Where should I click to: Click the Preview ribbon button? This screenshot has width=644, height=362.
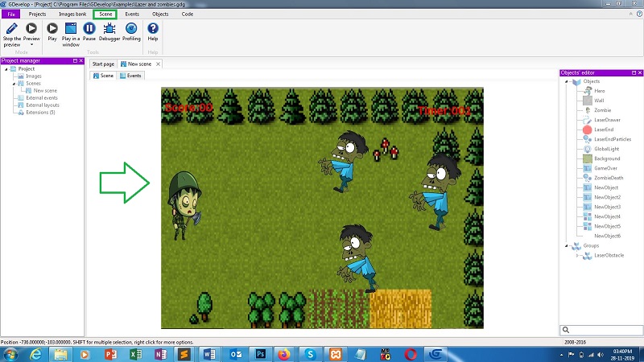tap(31, 32)
